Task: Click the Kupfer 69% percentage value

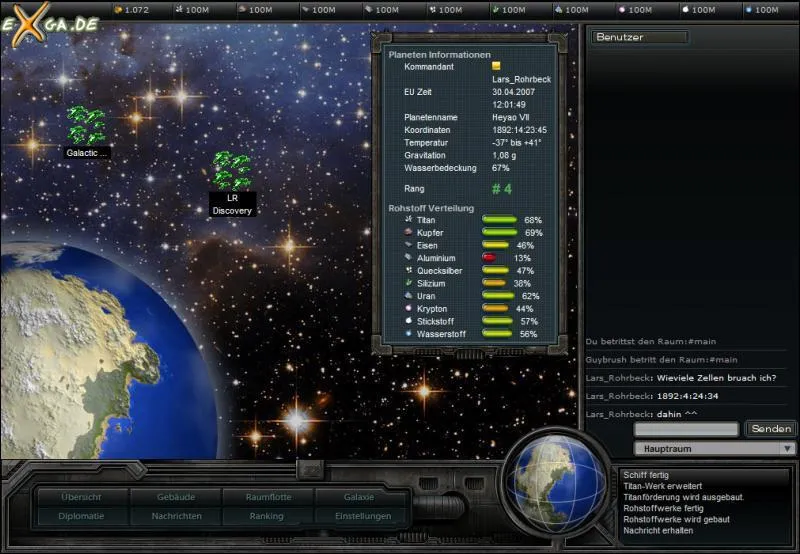Action: click(534, 233)
